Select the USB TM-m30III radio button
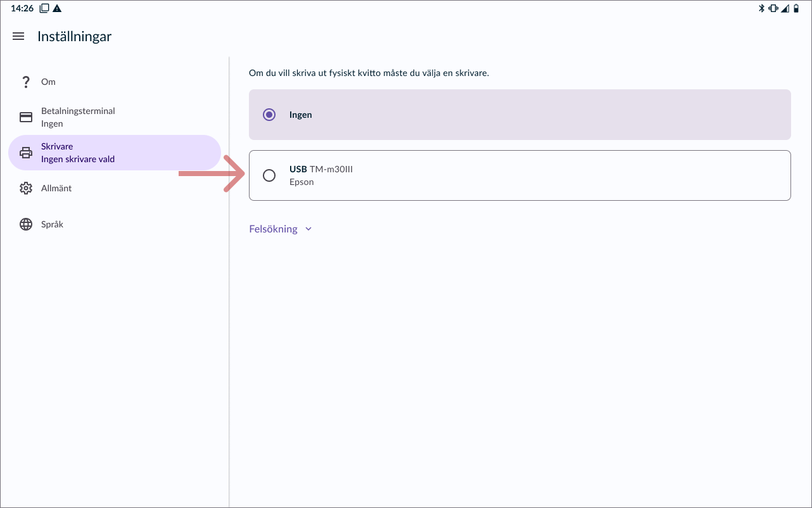 [269, 175]
